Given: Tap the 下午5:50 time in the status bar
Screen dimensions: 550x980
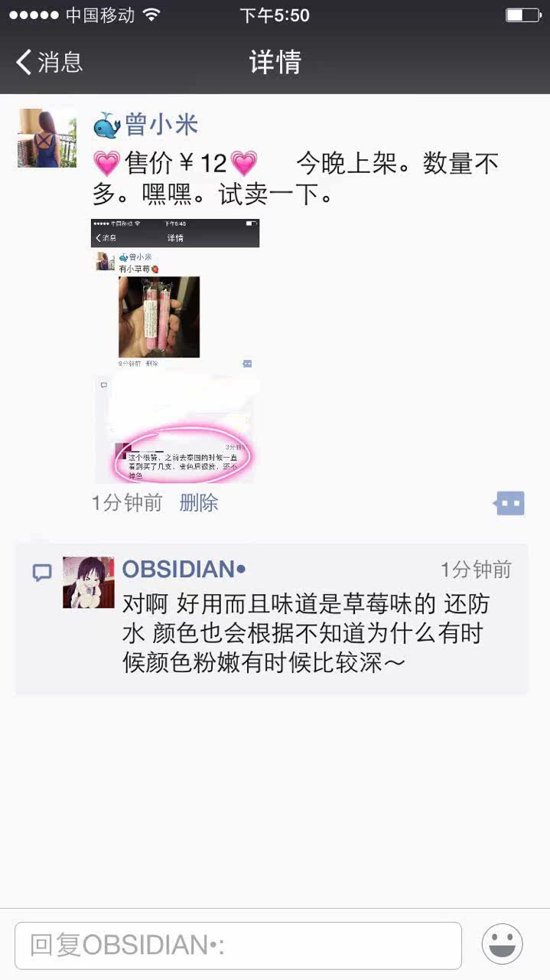Looking at the screenshot, I should [275, 15].
